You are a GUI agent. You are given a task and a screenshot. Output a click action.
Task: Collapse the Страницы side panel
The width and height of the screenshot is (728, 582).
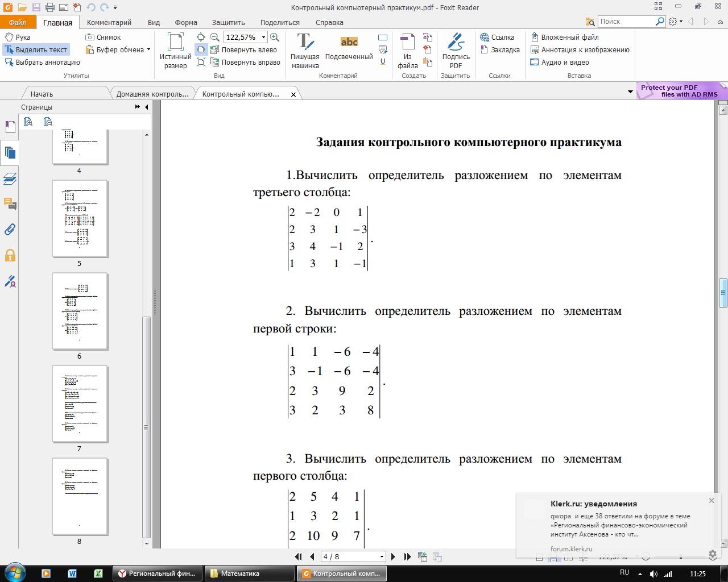[x=147, y=107]
